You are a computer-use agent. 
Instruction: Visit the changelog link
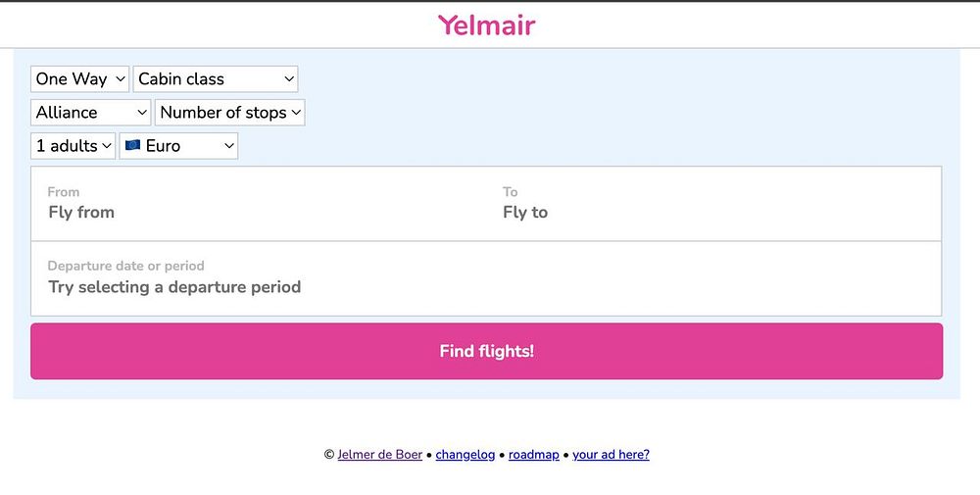(x=465, y=455)
